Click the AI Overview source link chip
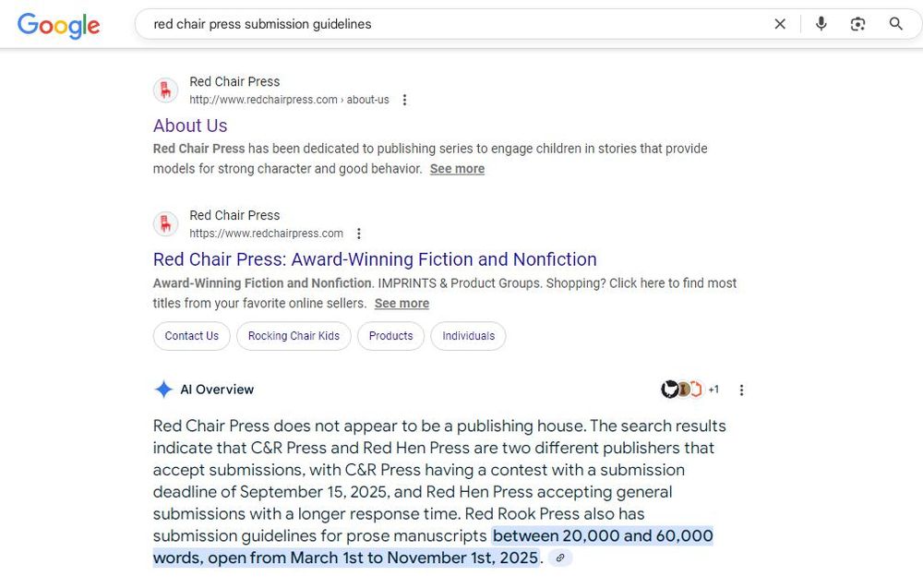The image size is (923, 588). (x=560, y=558)
